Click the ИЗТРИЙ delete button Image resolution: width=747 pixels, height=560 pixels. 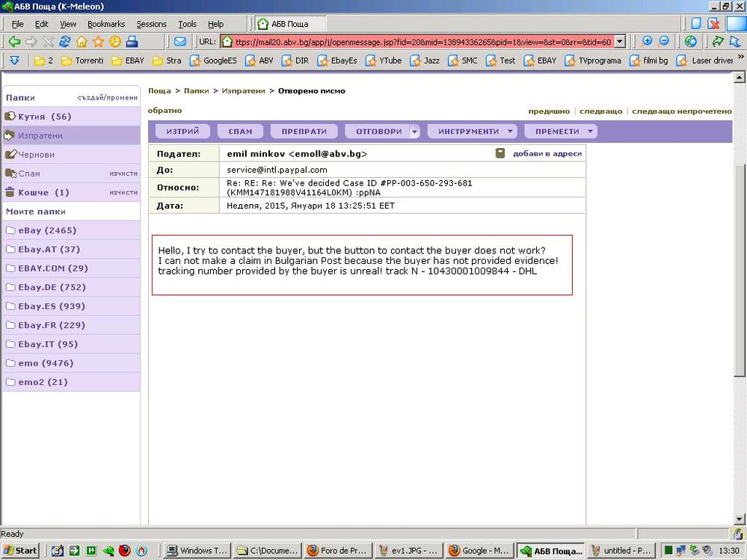pyautogui.click(x=182, y=132)
